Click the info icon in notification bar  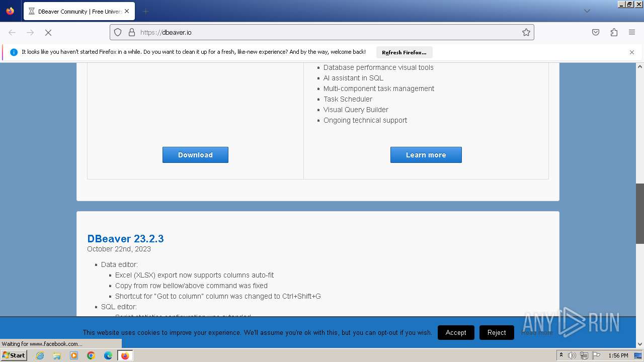[x=14, y=52]
